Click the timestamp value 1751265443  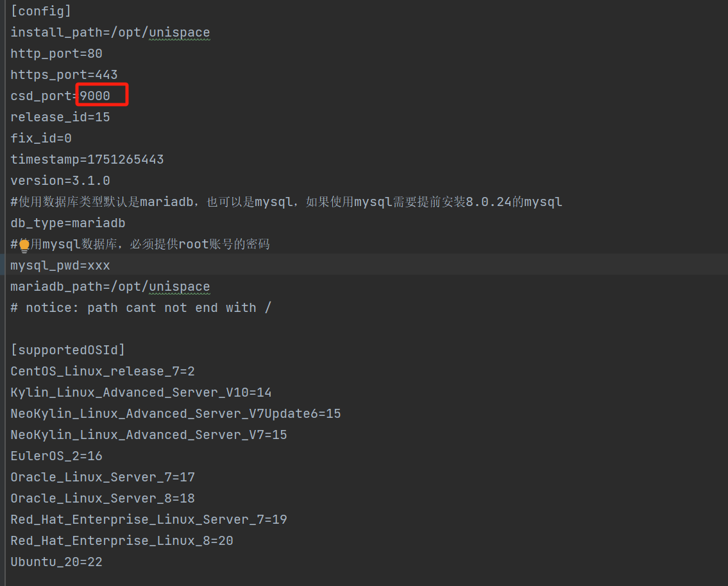125,159
